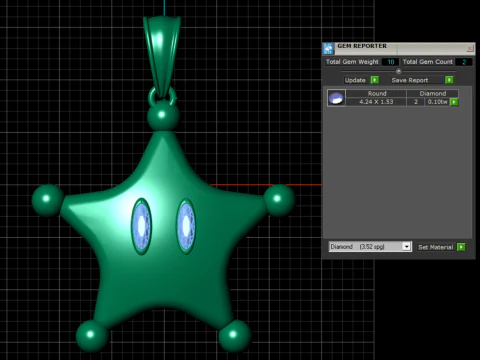Click the Total Gem Weight value field
This screenshot has height=360, width=480.
390,62
